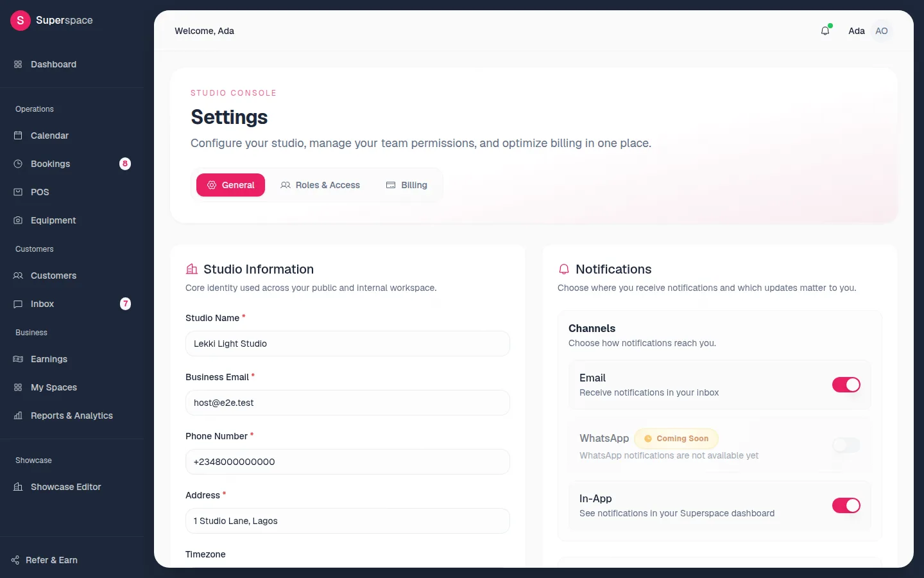Click the Equipment camera icon
This screenshot has height=578, width=924.
tap(18, 220)
